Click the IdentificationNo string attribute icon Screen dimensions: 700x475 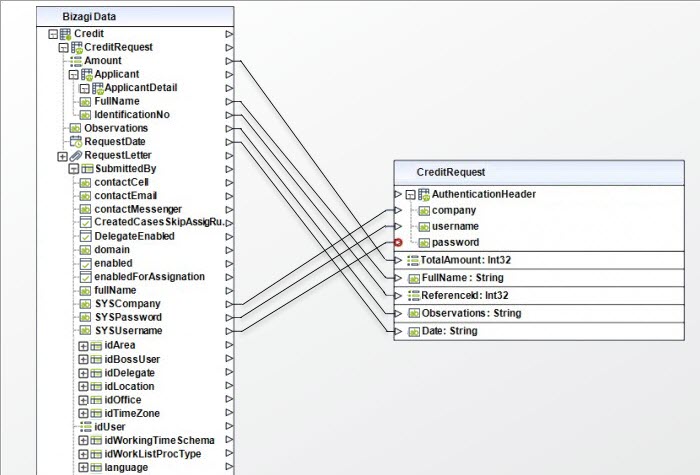click(x=85, y=115)
